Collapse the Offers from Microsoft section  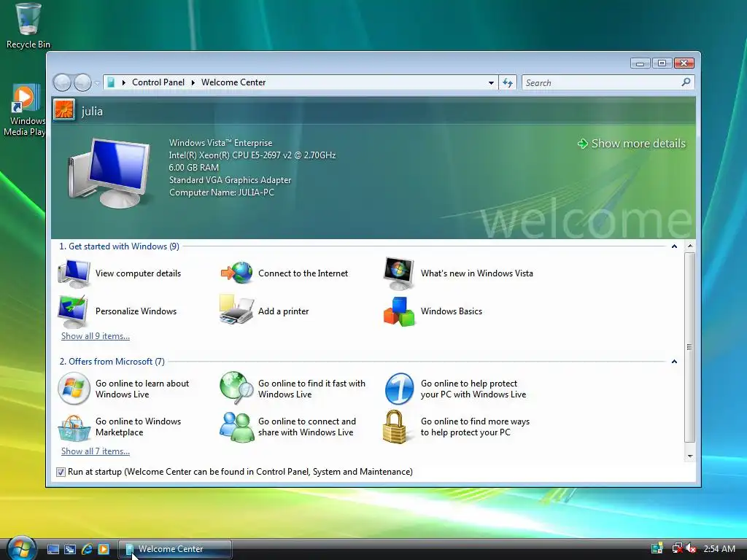click(674, 362)
